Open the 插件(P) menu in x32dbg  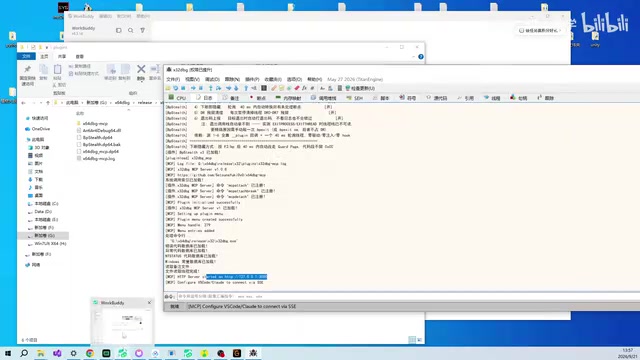(252, 79)
